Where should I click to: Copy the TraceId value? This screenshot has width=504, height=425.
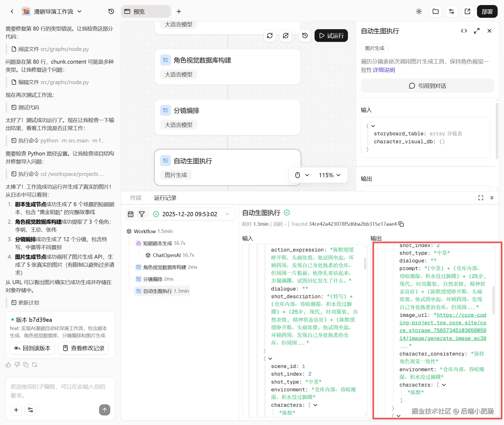coord(401,224)
